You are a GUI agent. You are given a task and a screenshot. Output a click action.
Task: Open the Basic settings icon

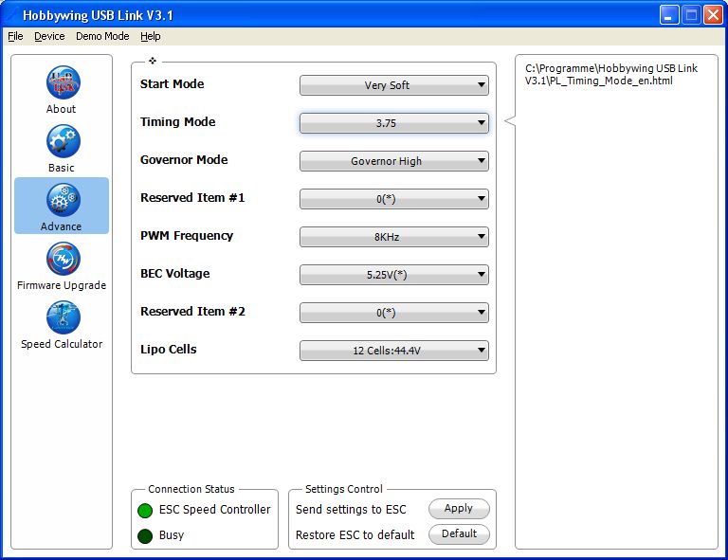coord(64,141)
